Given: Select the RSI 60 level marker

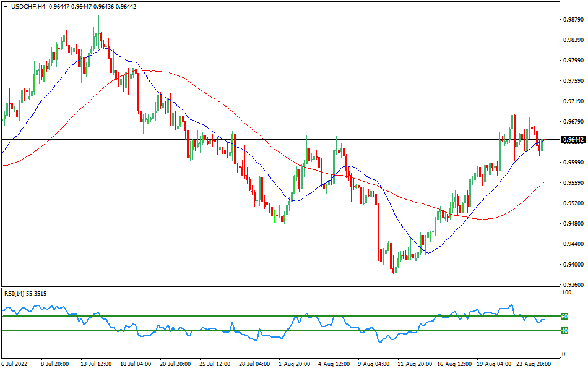Looking at the screenshot, I should point(564,316).
